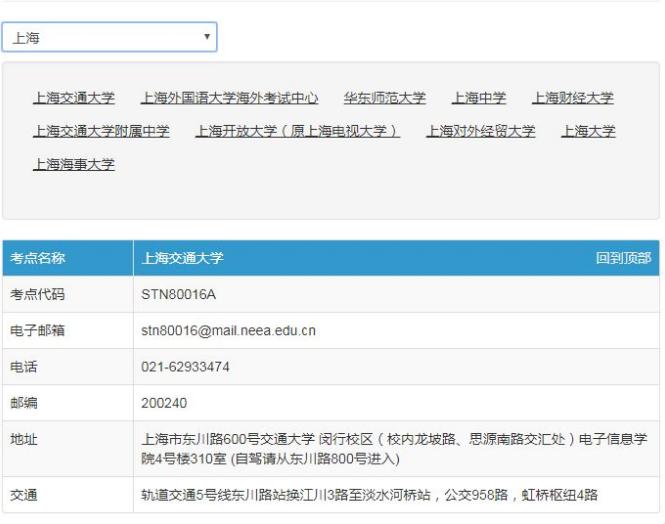The image size is (665, 524).
Task: Select the 上海对外经贸大学 link
Action: (x=481, y=131)
